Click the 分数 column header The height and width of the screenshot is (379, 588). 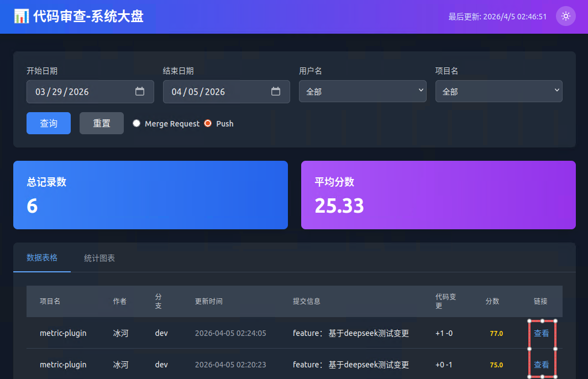pos(492,302)
